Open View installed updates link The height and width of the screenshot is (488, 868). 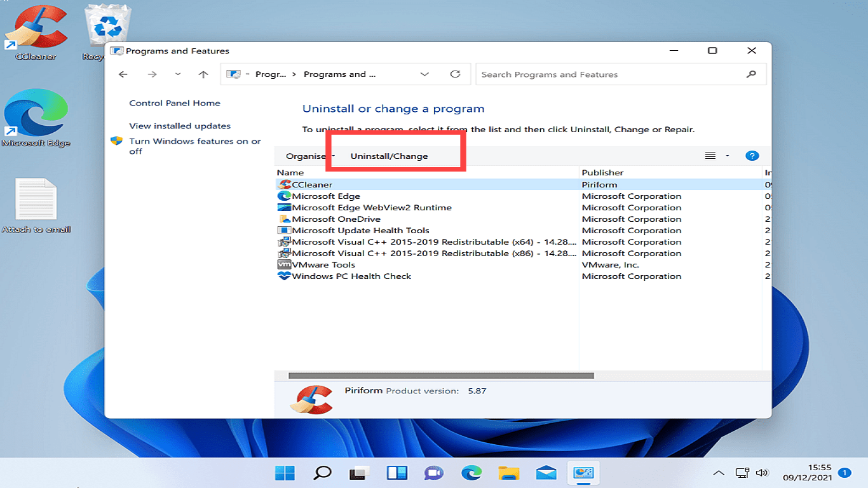tap(180, 126)
